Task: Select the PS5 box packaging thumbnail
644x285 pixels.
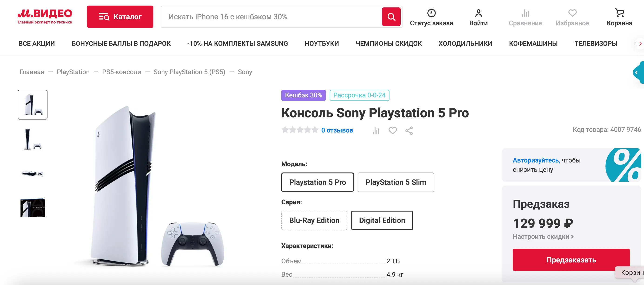Action: click(33, 208)
